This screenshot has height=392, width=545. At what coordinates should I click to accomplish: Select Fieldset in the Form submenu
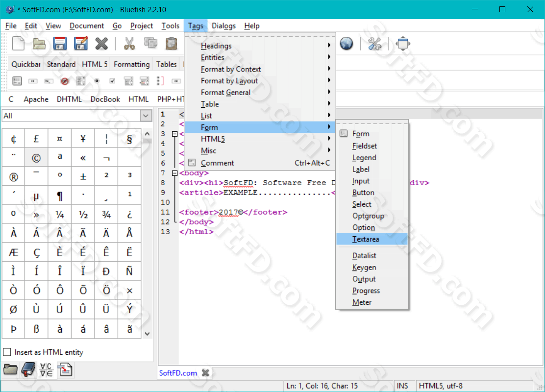[x=372, y=146]
